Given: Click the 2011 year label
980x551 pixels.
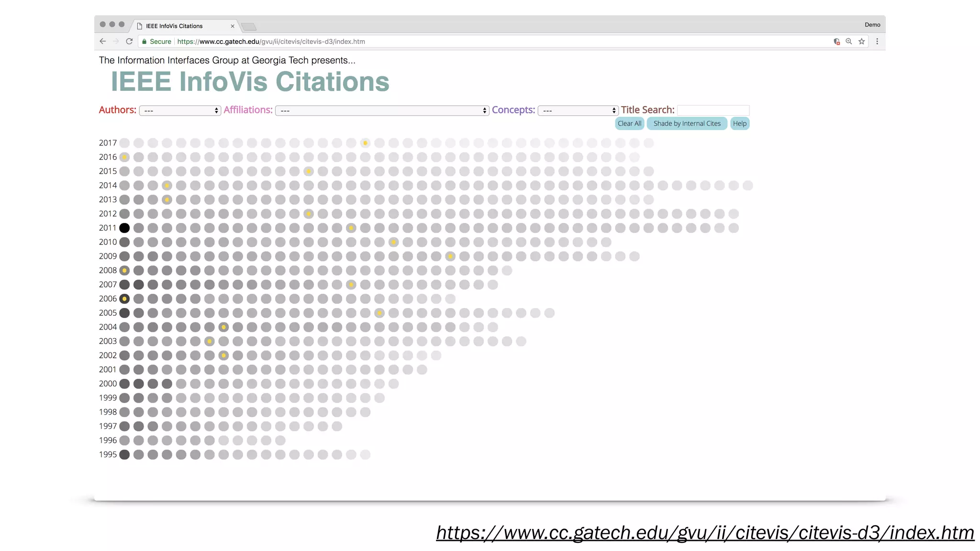Looking at the screenshot, I should [108, 228].
